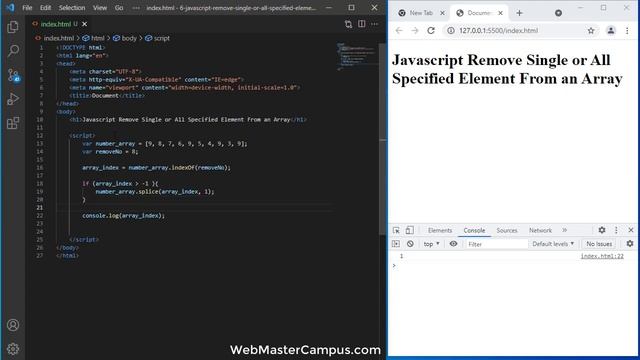
Task: Close the Document browser tab
Action: point(500,13)
